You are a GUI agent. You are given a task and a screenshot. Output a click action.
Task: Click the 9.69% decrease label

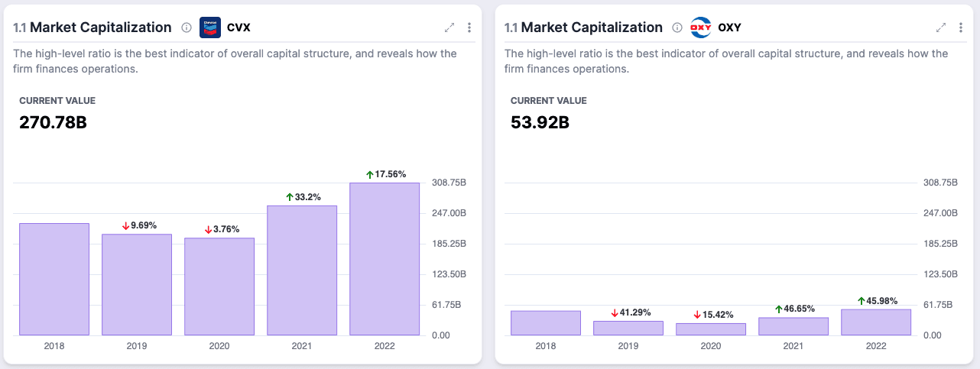coord(139,225)
